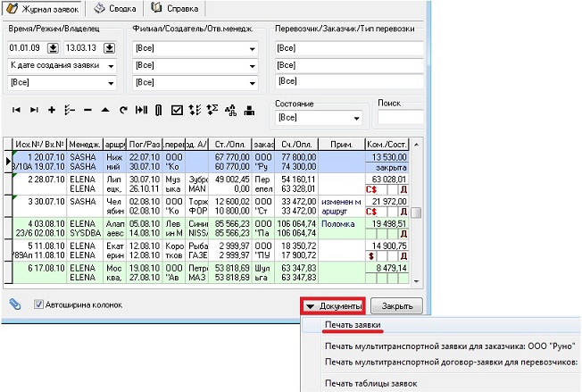Click the table vertical scrollbar thumb
This screenshot has height=392, width=582.
click(x=417, y=213)
